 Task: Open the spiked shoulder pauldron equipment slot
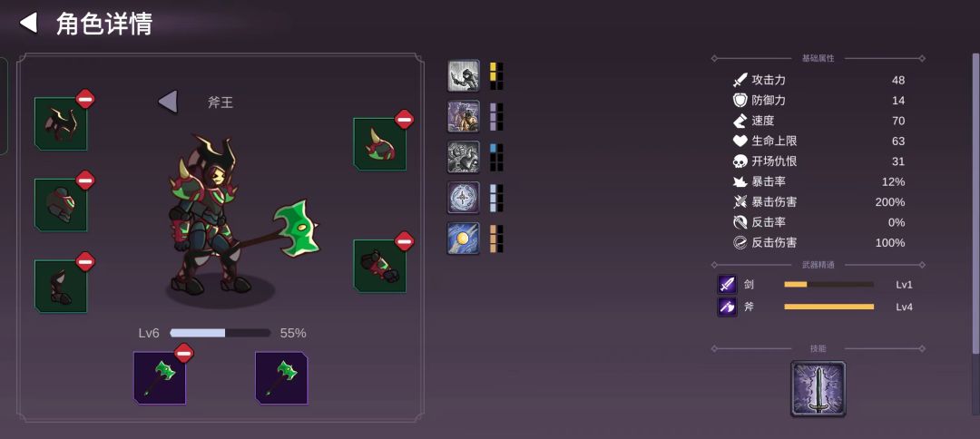[x=380, y=144]
